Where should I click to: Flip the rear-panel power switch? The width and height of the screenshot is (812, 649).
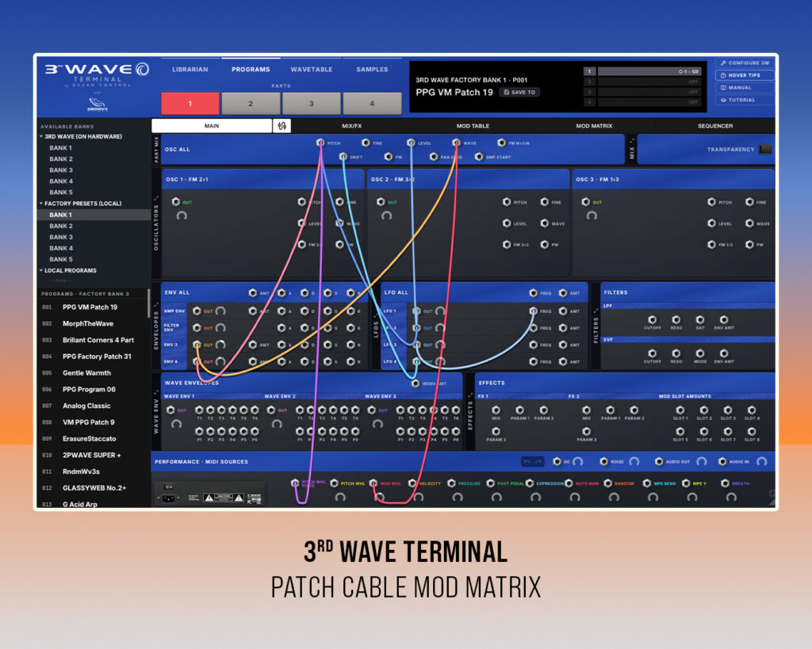pyautogui.click(x=167, y=487)
